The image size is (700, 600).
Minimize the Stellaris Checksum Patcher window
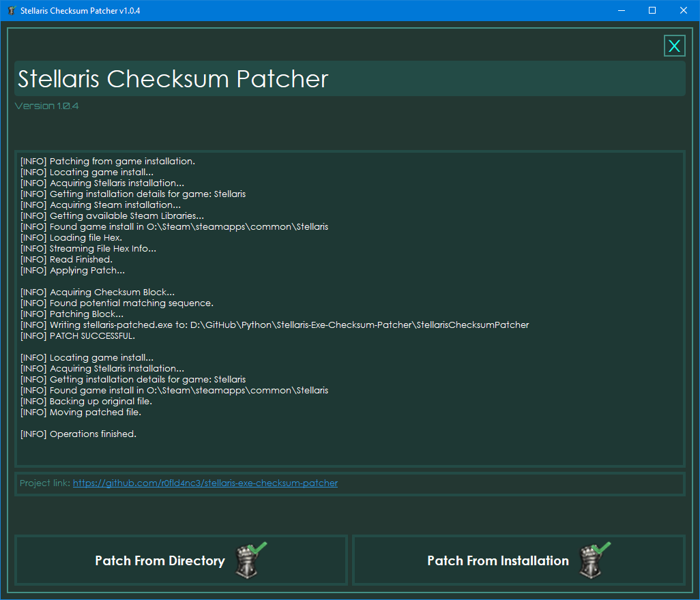[x=621, y=10]
